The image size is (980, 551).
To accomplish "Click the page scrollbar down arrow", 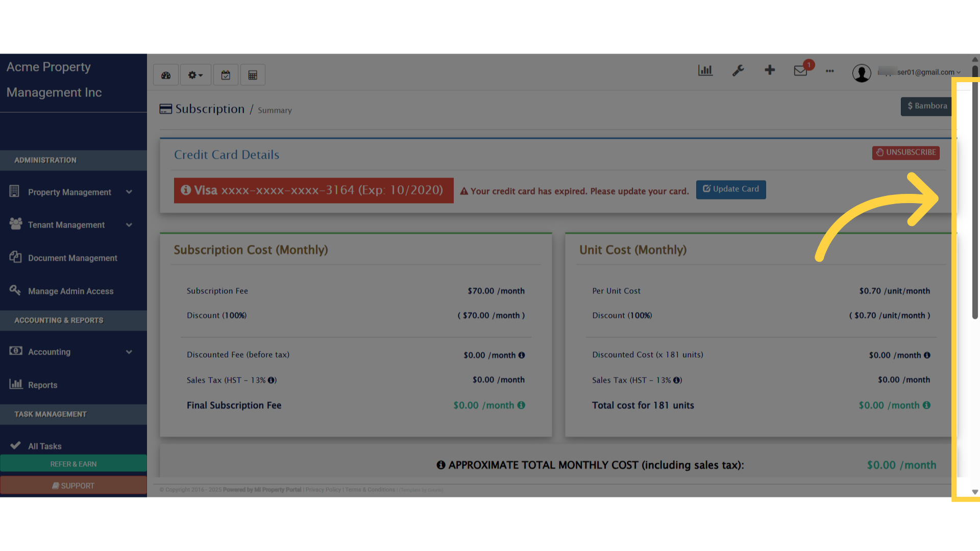I will pyautogui.click(x=975, y=492).
